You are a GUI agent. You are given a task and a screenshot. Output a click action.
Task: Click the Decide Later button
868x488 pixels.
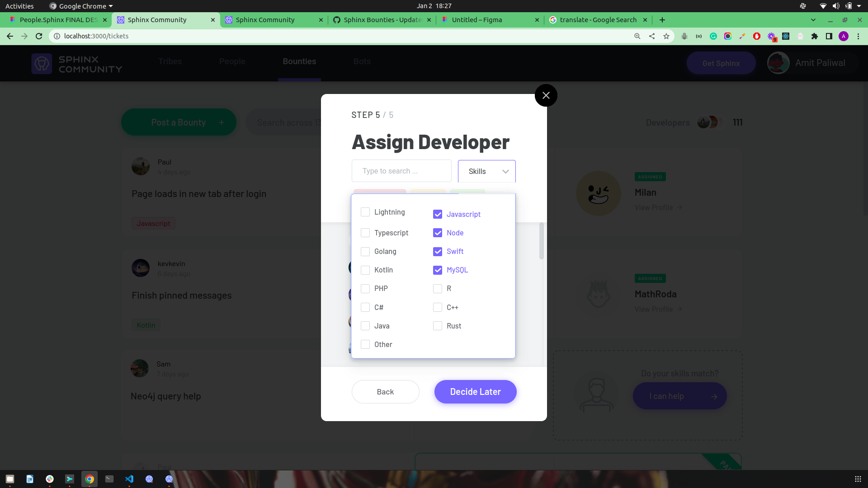[475, 391]
